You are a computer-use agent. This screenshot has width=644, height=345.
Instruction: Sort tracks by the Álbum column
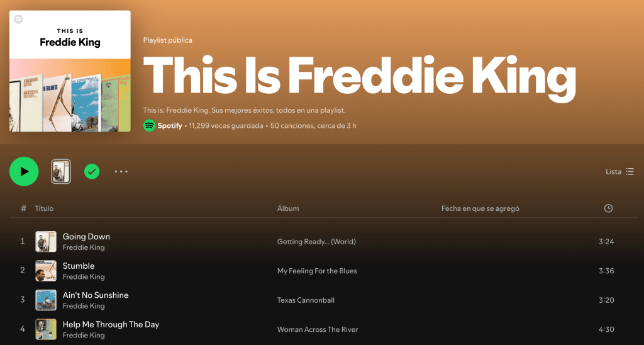288,208
